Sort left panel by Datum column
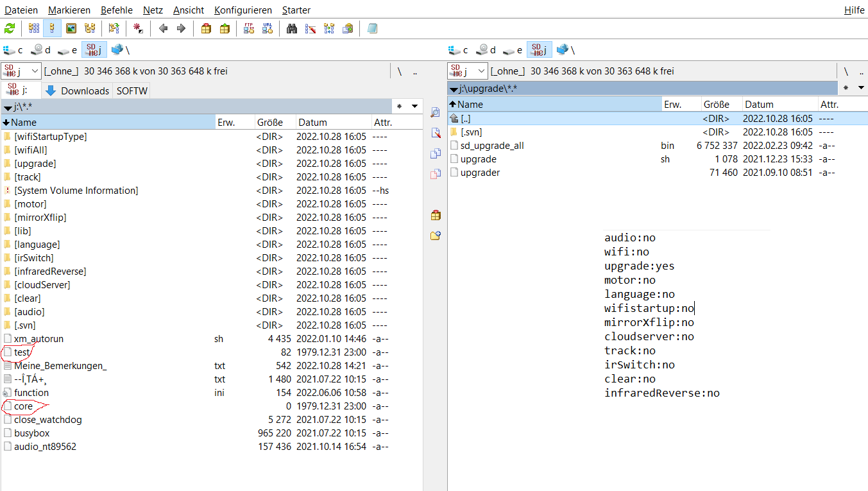Image resolution: width=868 pixels, height=491 pixels. 334,122
